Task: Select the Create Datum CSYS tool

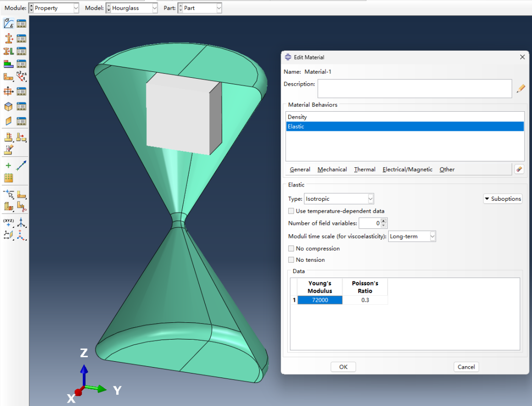Action: [x=21, y=235]
